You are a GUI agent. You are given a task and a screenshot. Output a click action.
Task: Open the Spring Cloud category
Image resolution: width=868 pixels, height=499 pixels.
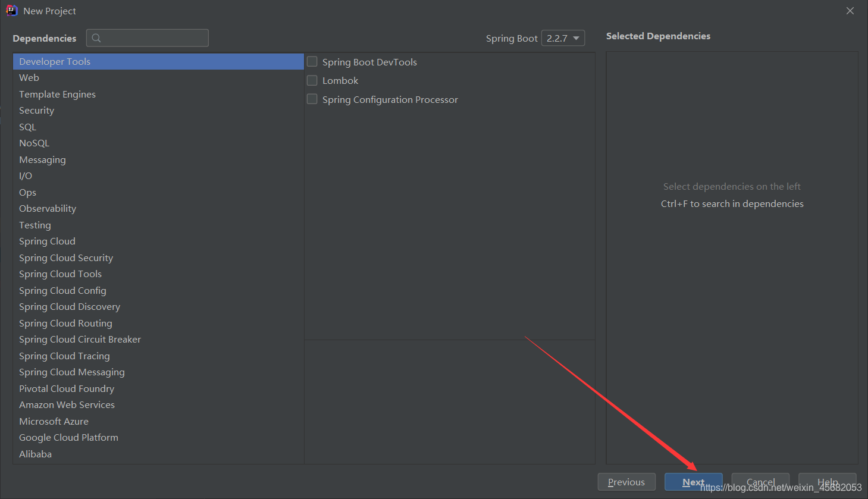(158, 241)
